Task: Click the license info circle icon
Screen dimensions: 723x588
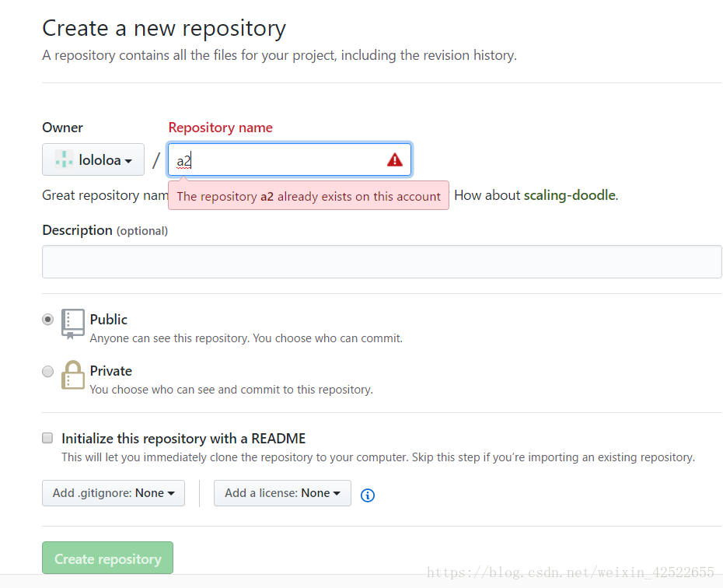Action: click(368, 495)
